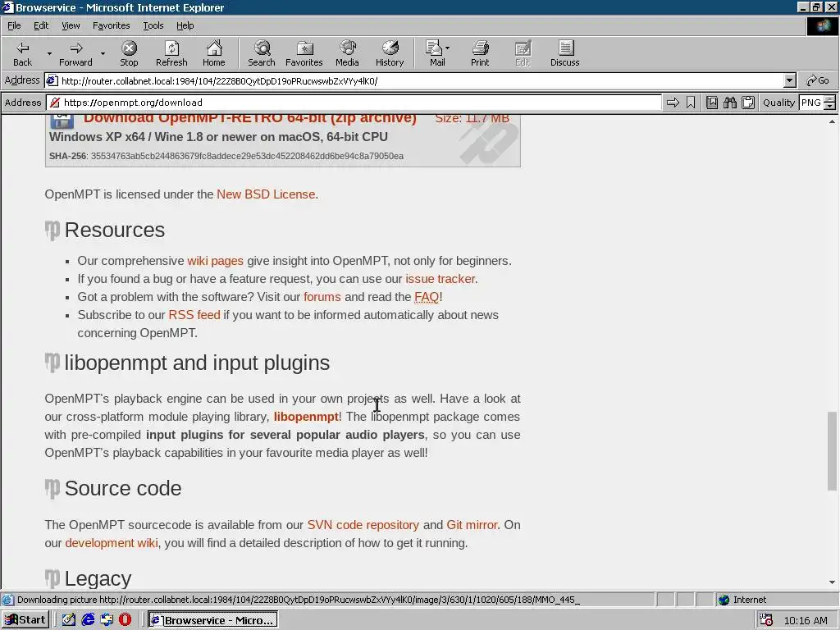The height and width of the screenshot is (630, 840).
Task: Visit the forums link
Action: tap(322, 297)
